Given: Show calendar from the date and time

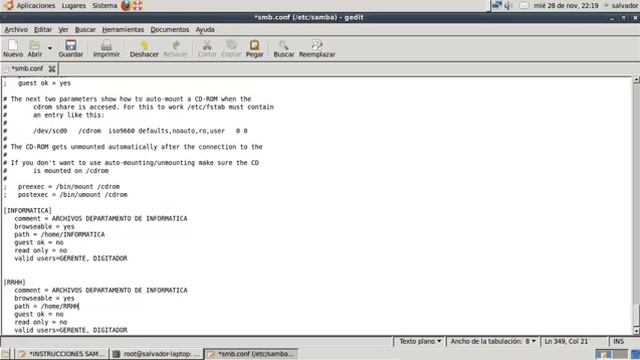Looking at the screenshot, I should pos(566,5).
